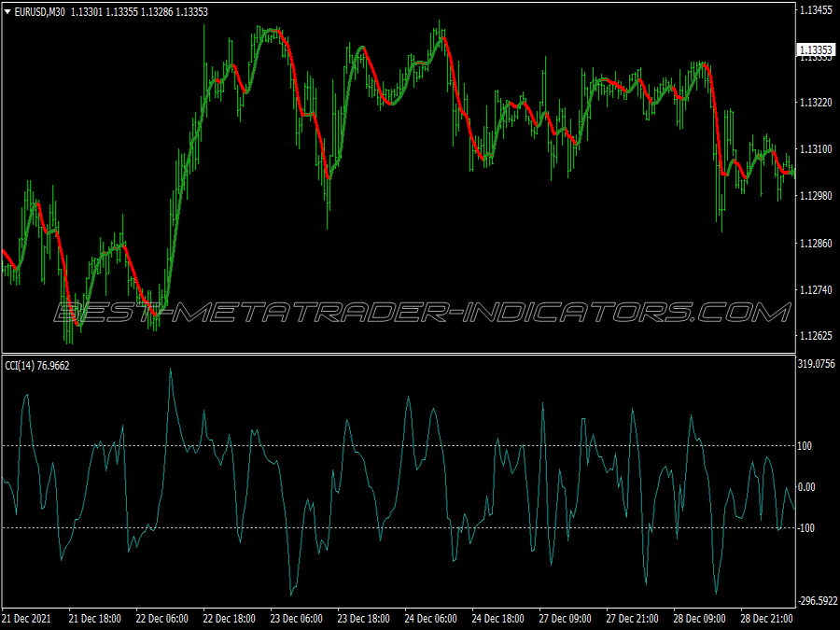Click the 1.12980 price scale value
This screenshot has width=840, height=630.
[x=816, y=196]
